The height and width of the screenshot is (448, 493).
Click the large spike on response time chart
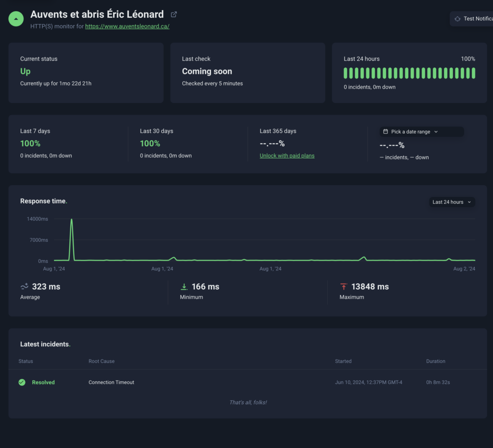click(72, 222)
